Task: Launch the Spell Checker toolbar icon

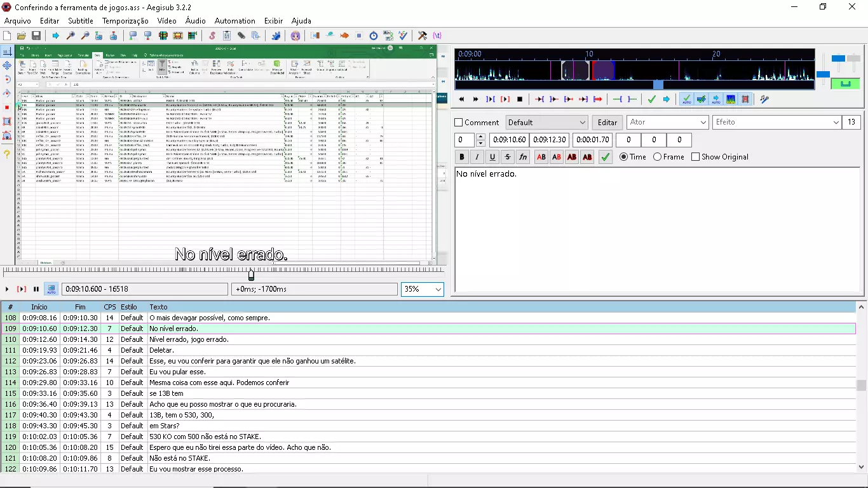Action: tap(403, 36)
